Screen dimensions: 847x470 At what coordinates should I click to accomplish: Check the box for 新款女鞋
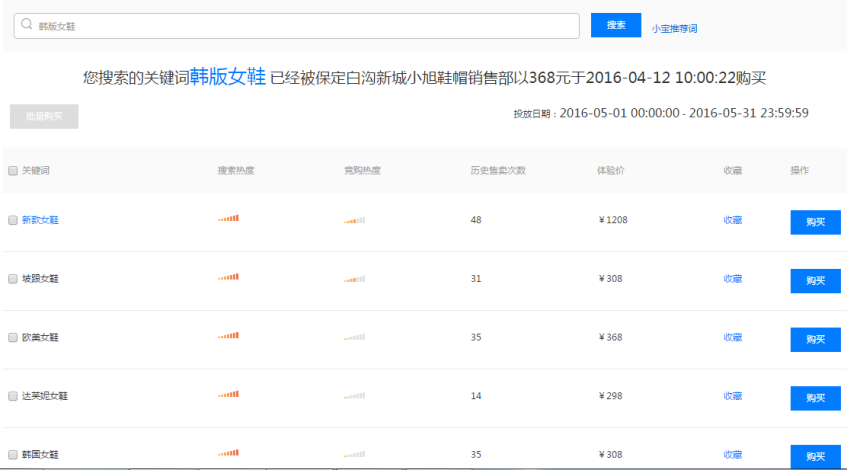tap(13, 220)
